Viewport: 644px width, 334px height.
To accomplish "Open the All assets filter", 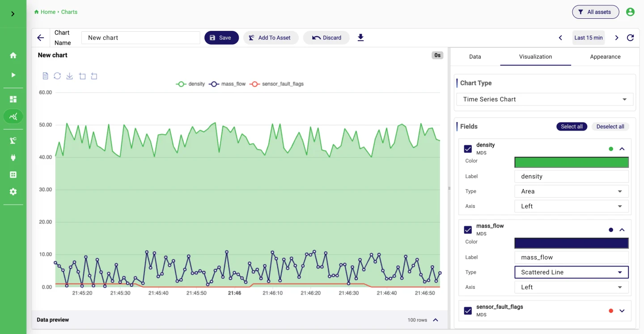I will click(x=596, y=12).
